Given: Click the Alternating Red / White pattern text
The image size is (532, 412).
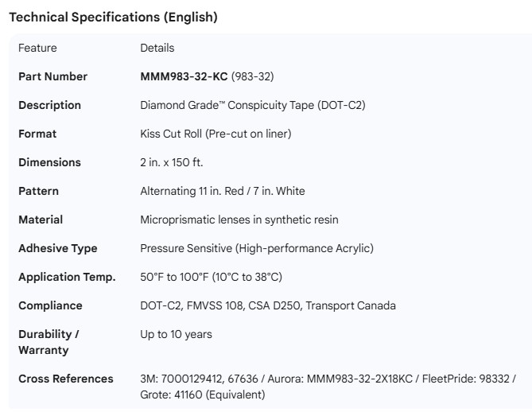Looking at the screenshot, I should pos(222,191).
